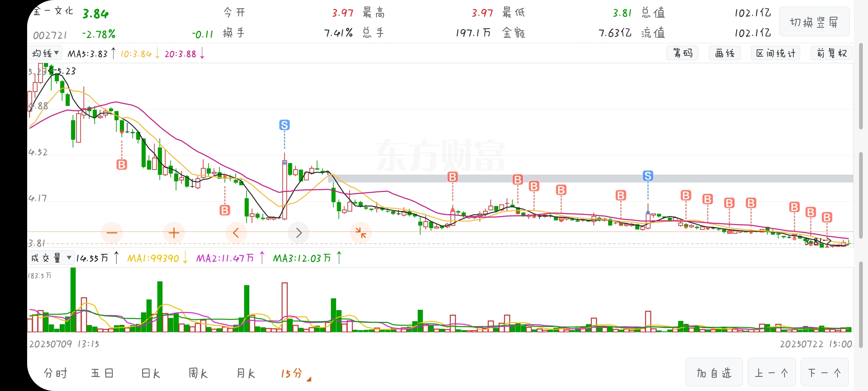Click the 前复权 button
868x391 pixels.
coord(831,53)
